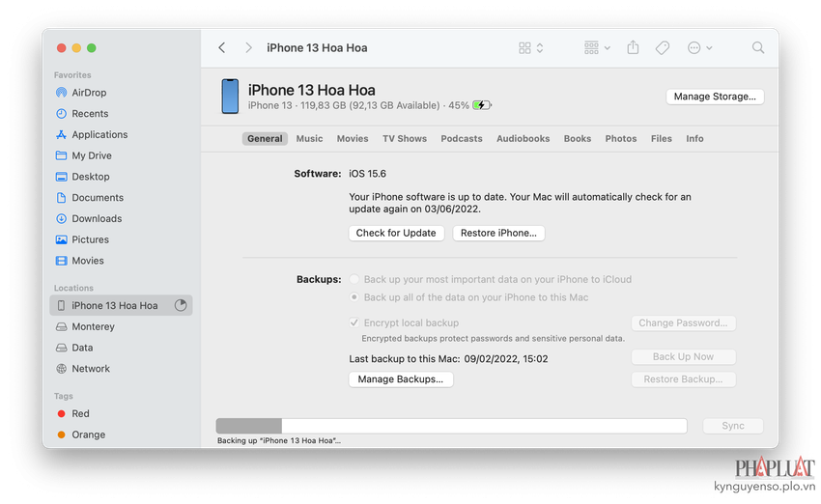Click the backup progress bar

(451, 426)
